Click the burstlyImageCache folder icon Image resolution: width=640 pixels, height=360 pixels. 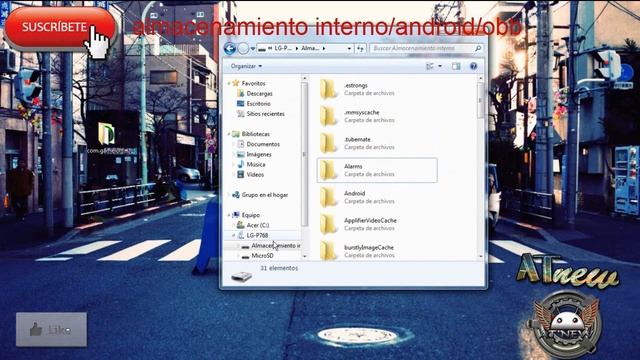coord(328,251)
